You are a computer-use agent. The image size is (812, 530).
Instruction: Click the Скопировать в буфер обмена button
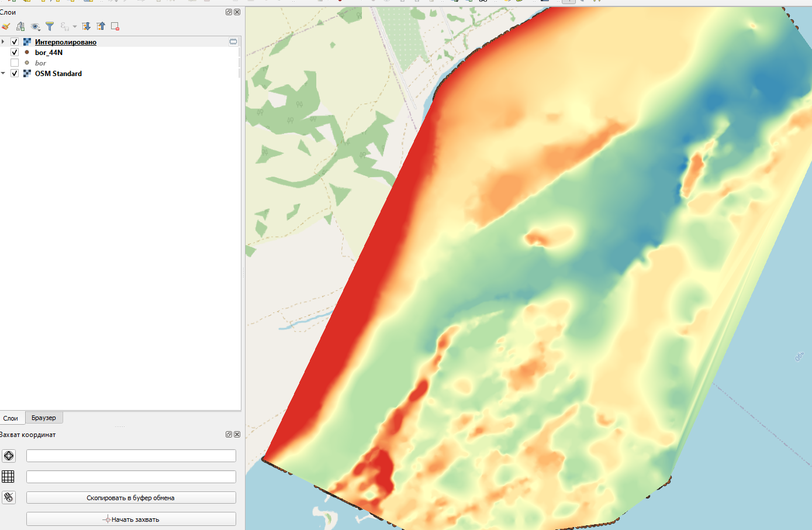point(131,498)
